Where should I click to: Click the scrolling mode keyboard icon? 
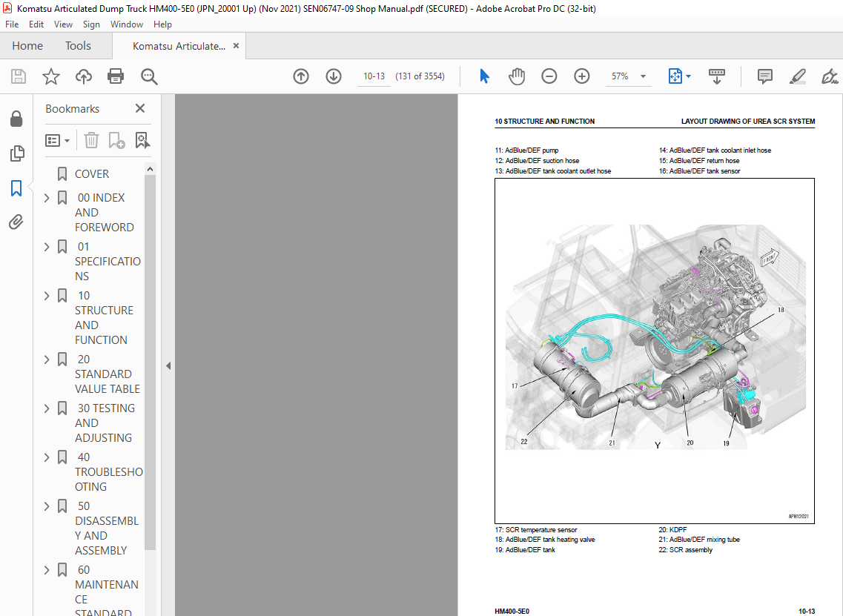click(x=717, y=76)
